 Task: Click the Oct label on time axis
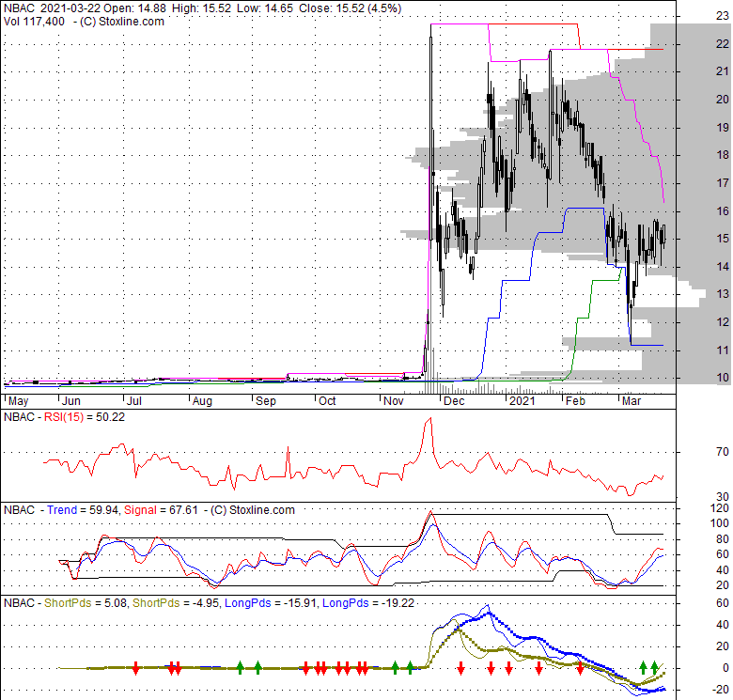pos(327,401)
